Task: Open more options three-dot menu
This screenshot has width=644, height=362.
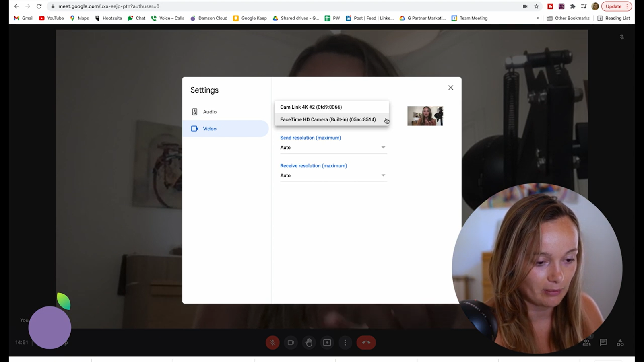Action: point(345,343)
